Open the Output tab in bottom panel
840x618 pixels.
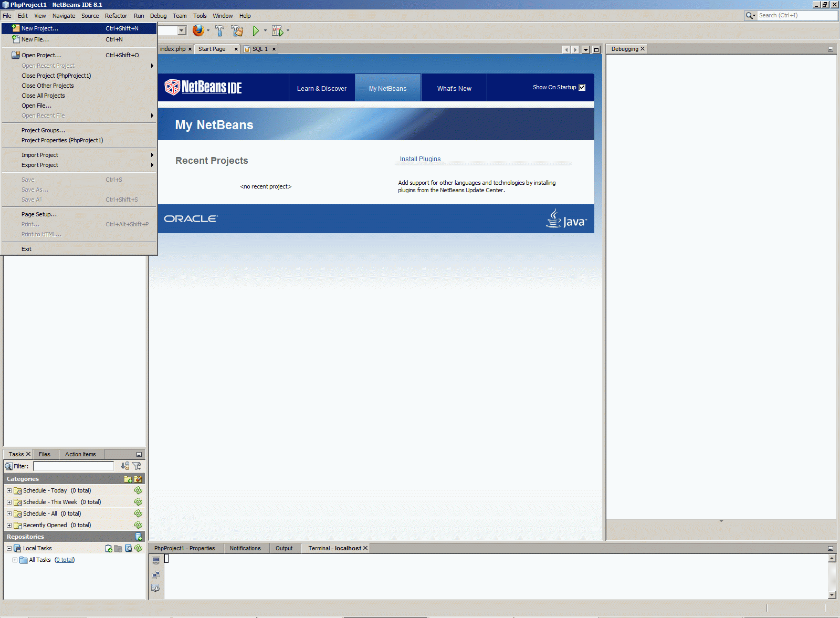pyautogui.click(x=284, y=548)
